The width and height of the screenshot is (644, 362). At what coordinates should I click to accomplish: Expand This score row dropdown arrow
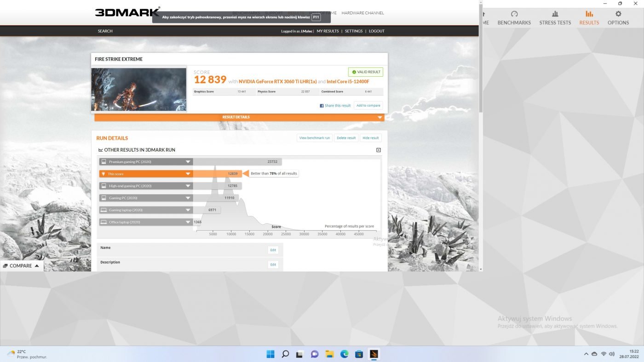tap(188, 174)
